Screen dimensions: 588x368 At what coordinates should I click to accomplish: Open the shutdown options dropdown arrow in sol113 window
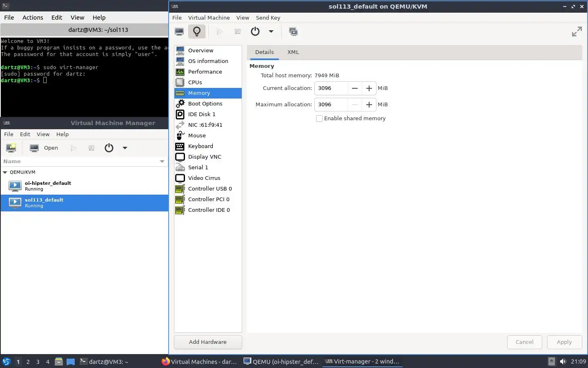[271, 31]
